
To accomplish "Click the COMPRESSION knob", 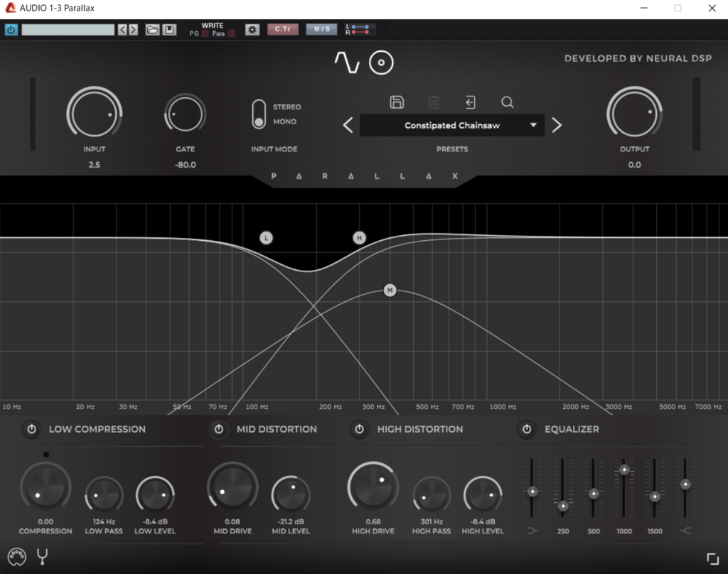I will pyautogui.click(x=45, y=487).
